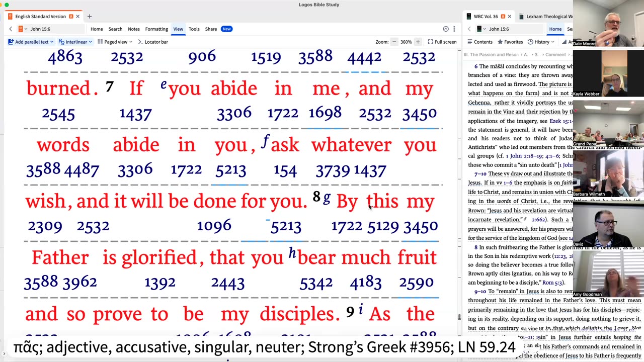Viewport: 644px width, 362px height.
Task: Click Strong's number 4183 under 'much'
Action: coord(365,283)
